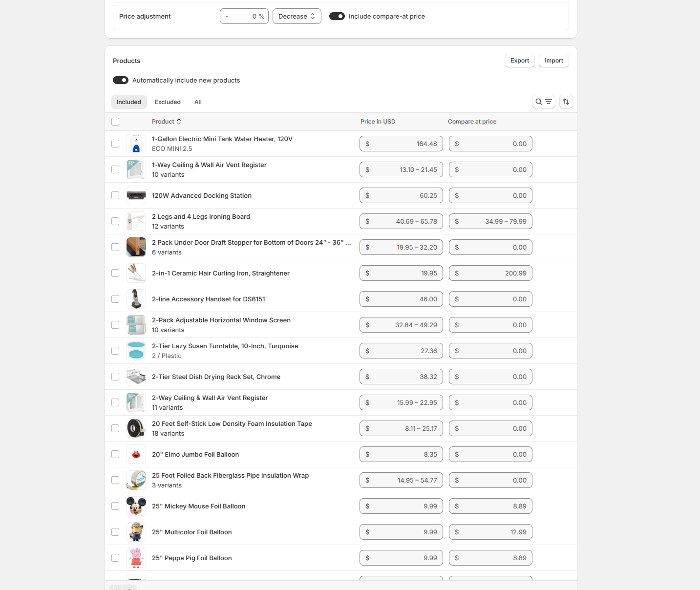
Task: Open the Multicolor Foil Balloon product image
Action: 136,532
